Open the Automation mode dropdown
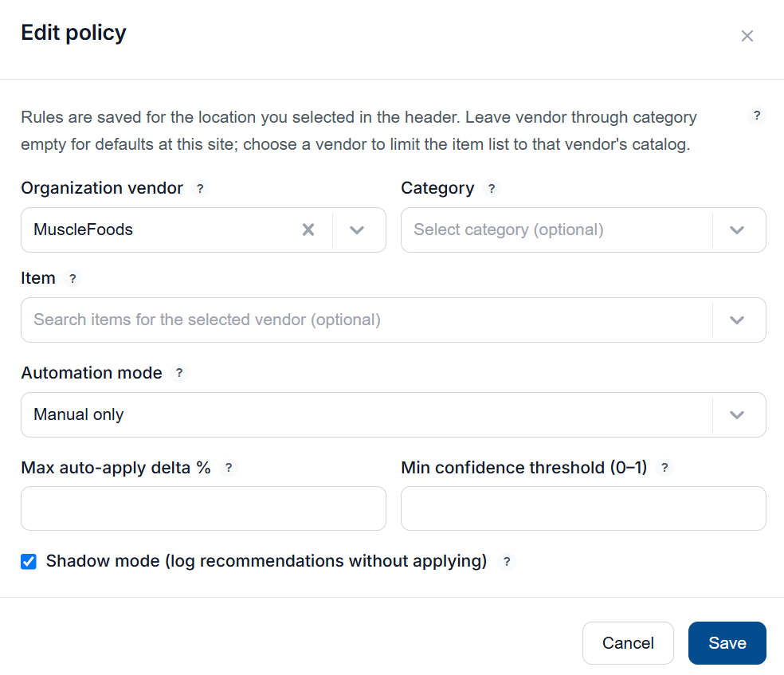The image size is (784, 675). tap(393, 415)
